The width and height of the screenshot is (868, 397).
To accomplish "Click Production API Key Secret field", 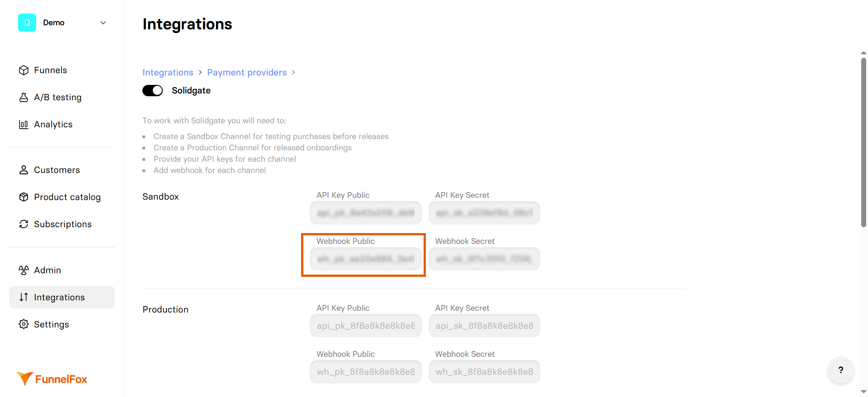I will pyautogui.click(x=484, y=326).
